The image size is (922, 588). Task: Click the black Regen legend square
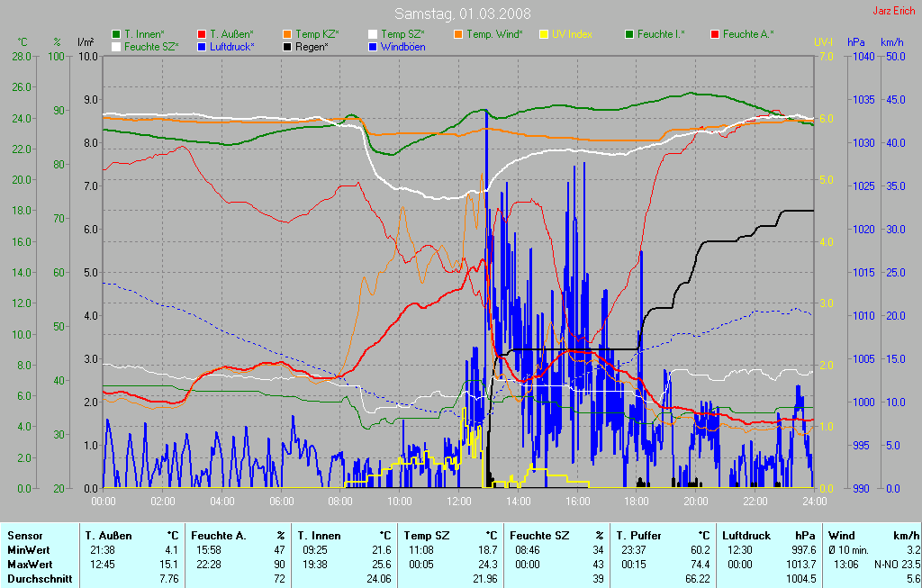point(287,46)
